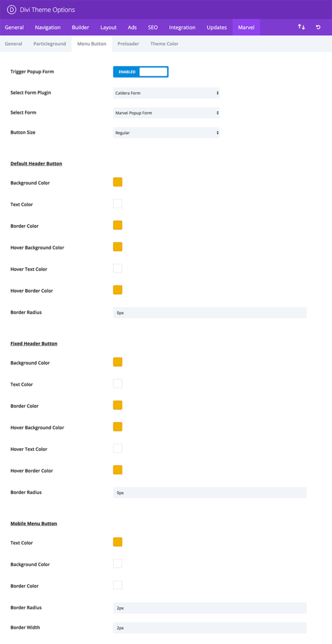Switch to the Builder tab

[81, 27]
